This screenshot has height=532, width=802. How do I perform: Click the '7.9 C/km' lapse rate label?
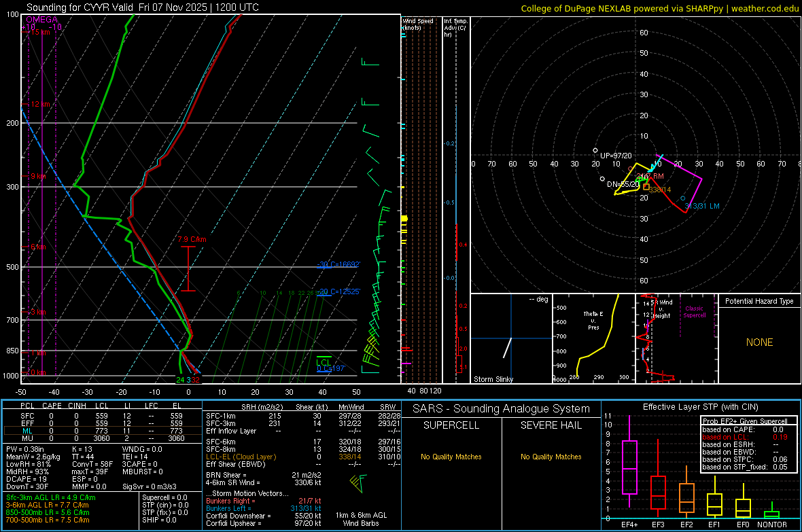[192, 239]
